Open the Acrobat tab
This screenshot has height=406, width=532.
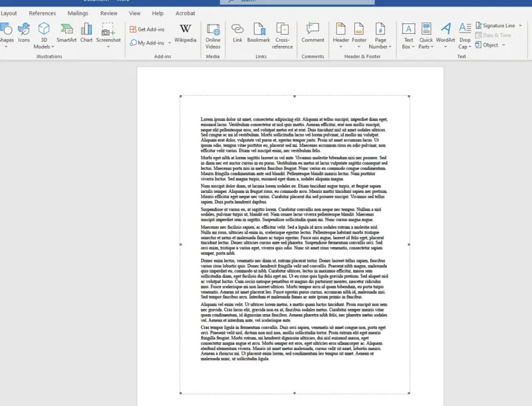pos(186,13)
